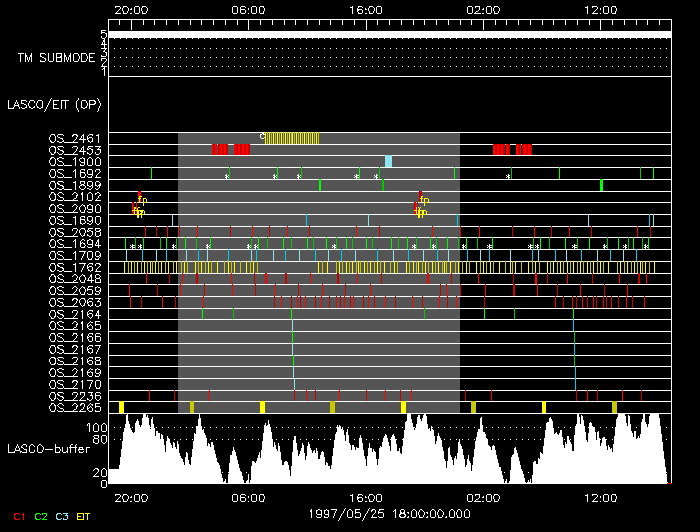Click the leftmost yellow marker on OS_2265 row
This screenshot has height=532, width=700.
click(x=121, y=407)
